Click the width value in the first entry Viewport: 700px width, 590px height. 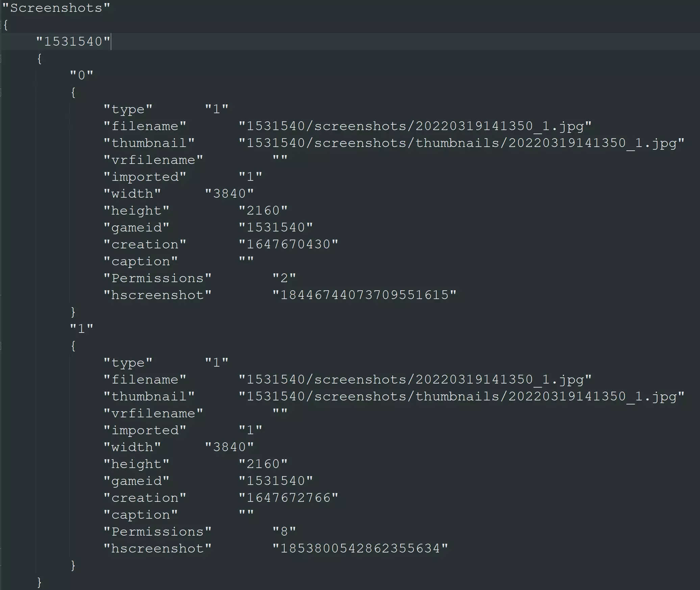tap(229, 194)
